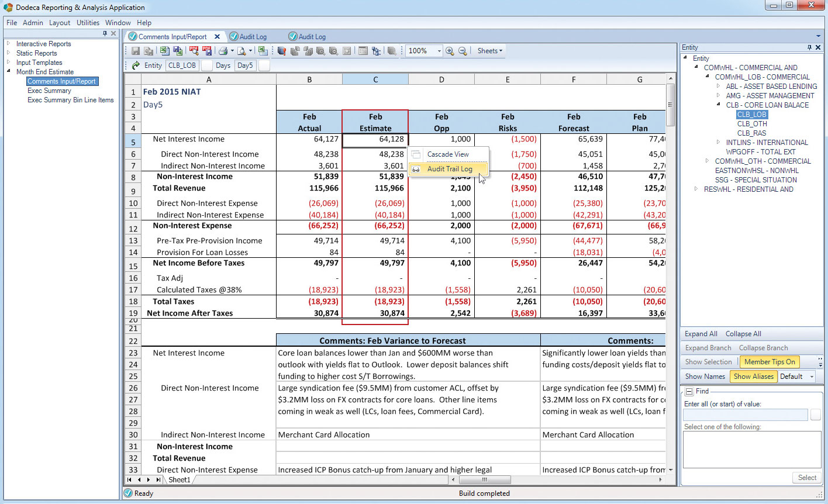Collapse All entities in the tree
The width and height of the screenshot is (828, 504).
pyautogui.click(x=743, y=333)
